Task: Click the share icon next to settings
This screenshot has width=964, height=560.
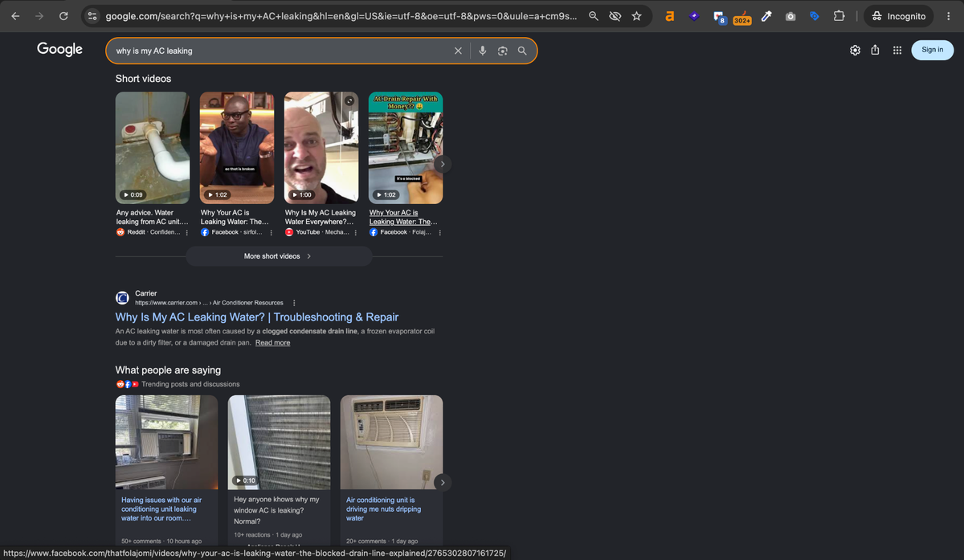Action: click(875, 51)
